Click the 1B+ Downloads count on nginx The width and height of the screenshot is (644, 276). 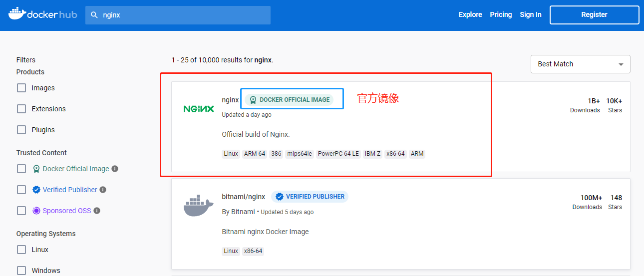(x=585, y=105)
